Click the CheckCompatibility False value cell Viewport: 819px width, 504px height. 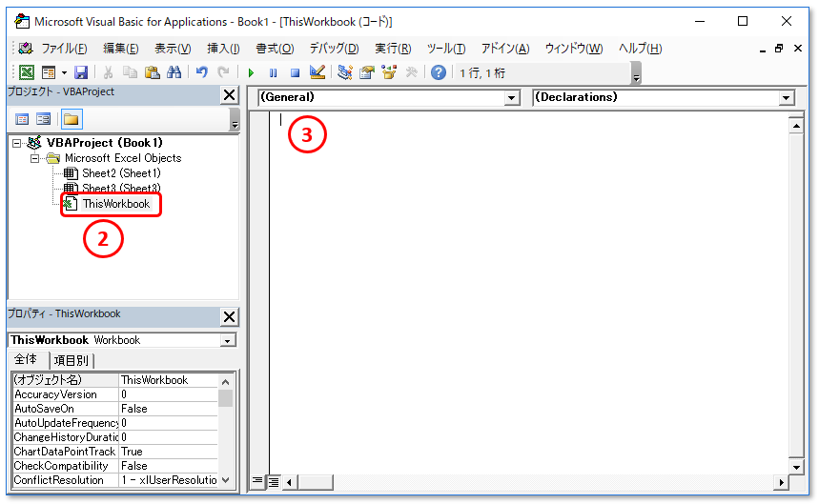click(x=168, y=466)
